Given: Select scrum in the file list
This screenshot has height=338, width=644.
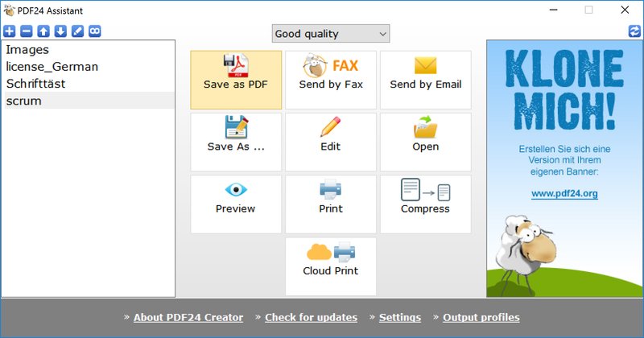Looking at the screenshot, I should 89,101.
